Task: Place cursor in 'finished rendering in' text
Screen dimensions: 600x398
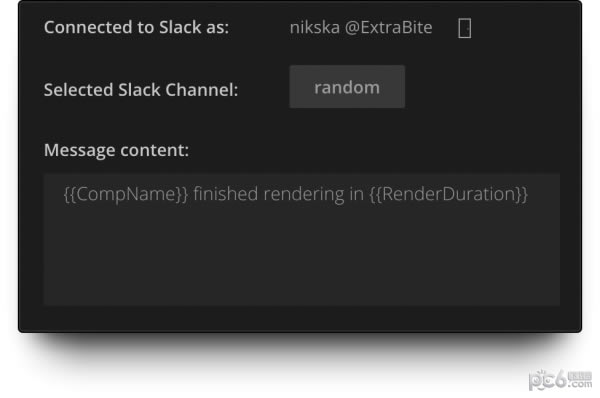Action: coord(279,194)
